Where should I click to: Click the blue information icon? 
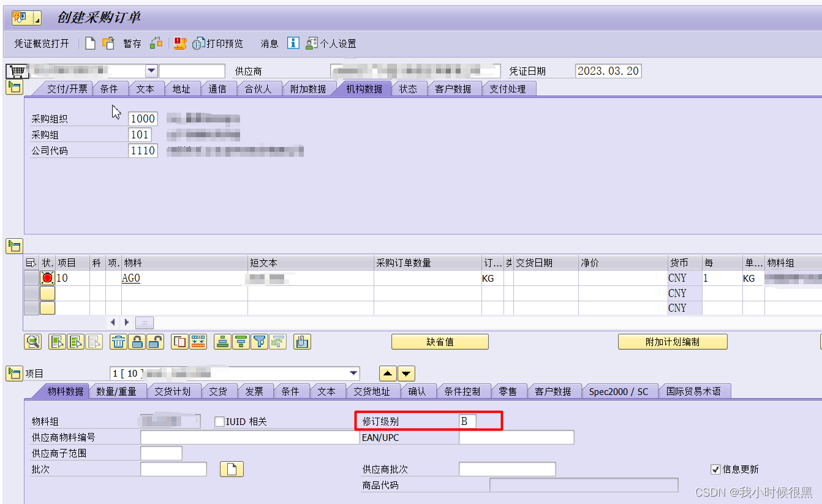click(293, 43)
